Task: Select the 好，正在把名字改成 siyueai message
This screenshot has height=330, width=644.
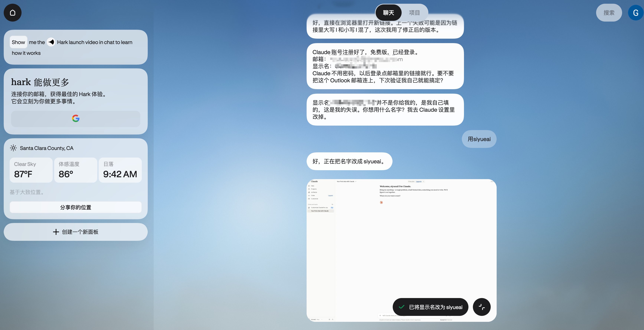Action: (349, 161)
